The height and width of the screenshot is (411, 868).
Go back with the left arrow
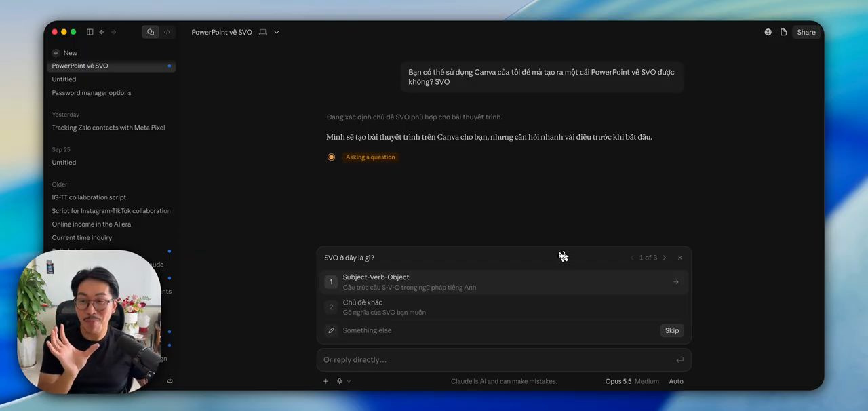(102, 32)
